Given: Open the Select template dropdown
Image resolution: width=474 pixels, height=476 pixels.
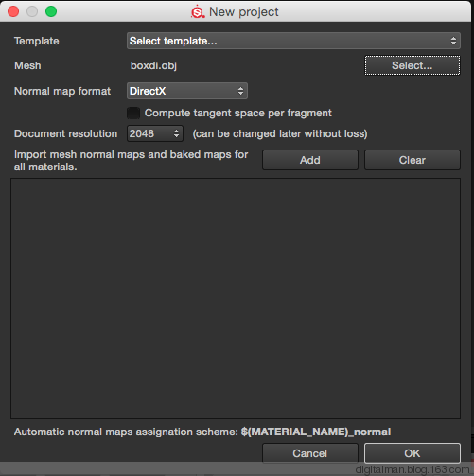Looking at the screenshot, I should [x=293, y=41].
